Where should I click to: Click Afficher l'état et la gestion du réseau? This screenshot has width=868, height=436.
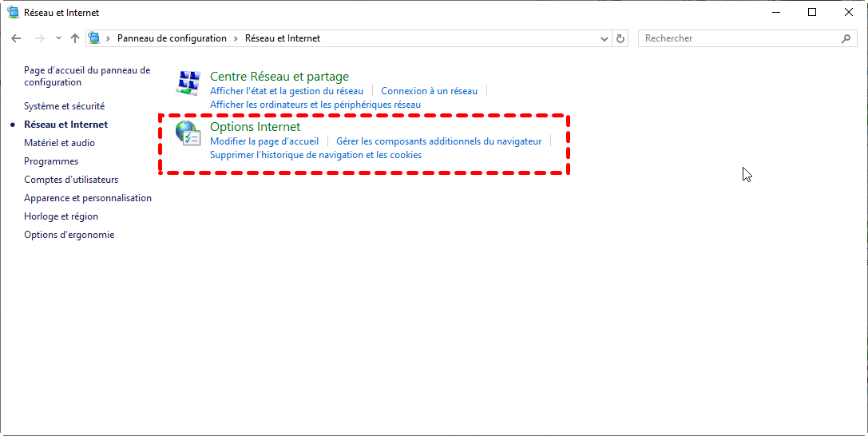(x=286, y=91)
